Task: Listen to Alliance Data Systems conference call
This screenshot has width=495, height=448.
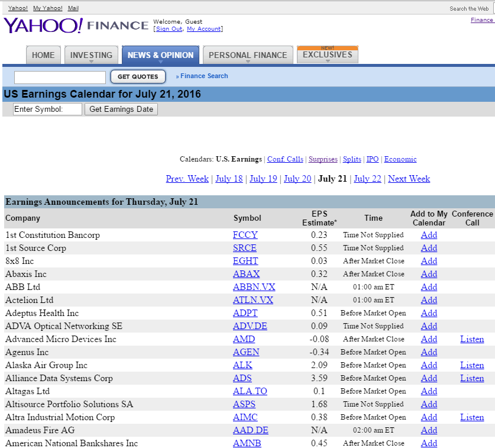Action: click(472, 378)
